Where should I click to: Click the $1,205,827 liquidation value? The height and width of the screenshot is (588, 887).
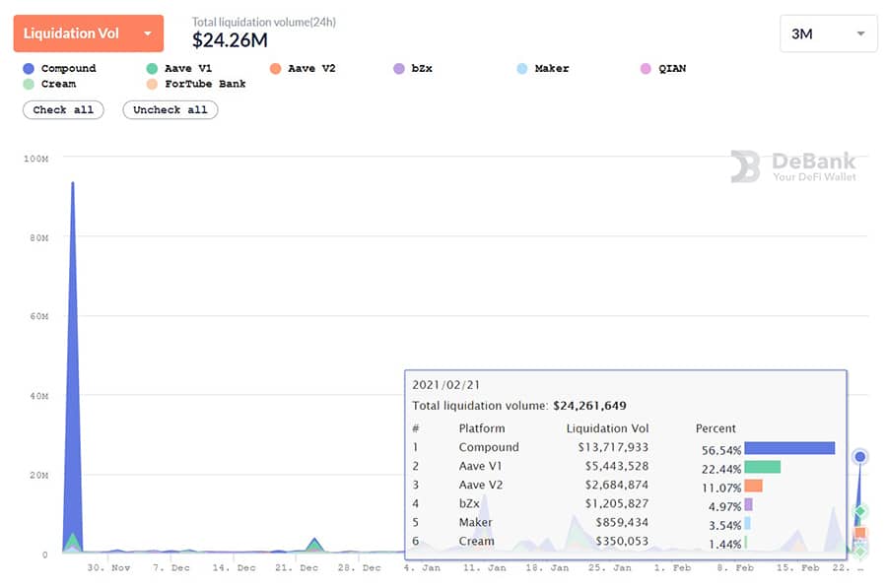pos(617,503)
